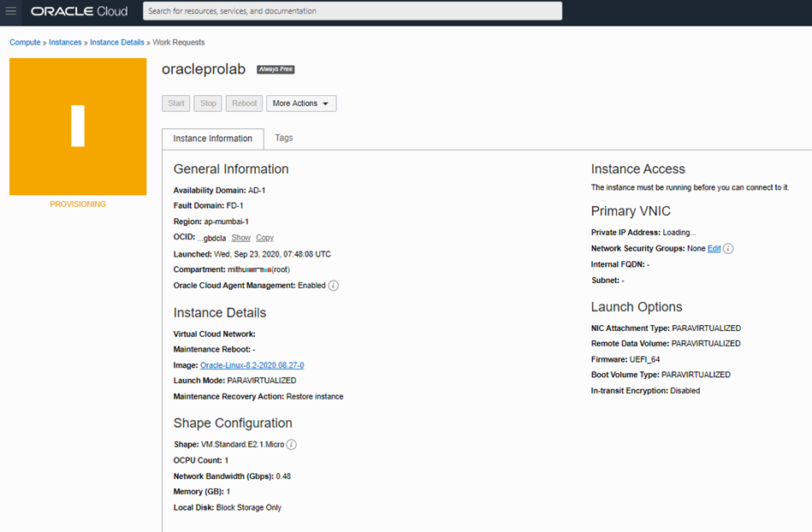Click shape name VM.Standard.E2.1.Micro
Image resolution: width=812 pixels, height=532 pixels.
pos(242,445)
